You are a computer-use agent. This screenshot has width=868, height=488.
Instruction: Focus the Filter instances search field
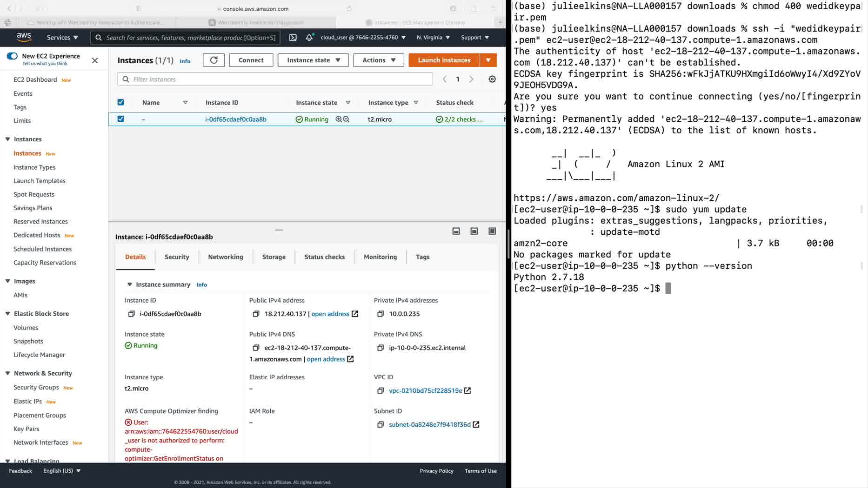pyautogui.click(x=275, y=79)
